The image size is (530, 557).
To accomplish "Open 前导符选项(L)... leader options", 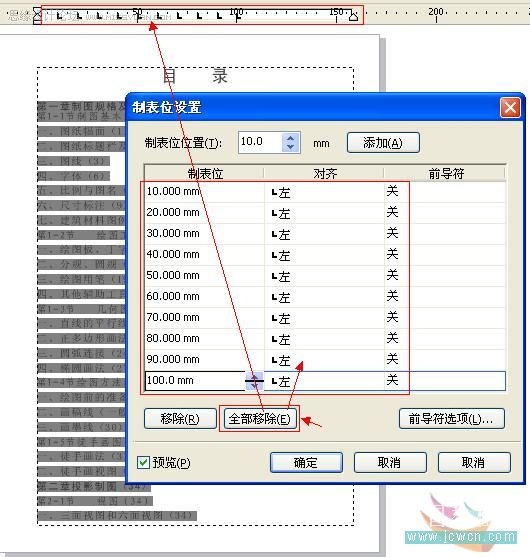I will [451, 419].
